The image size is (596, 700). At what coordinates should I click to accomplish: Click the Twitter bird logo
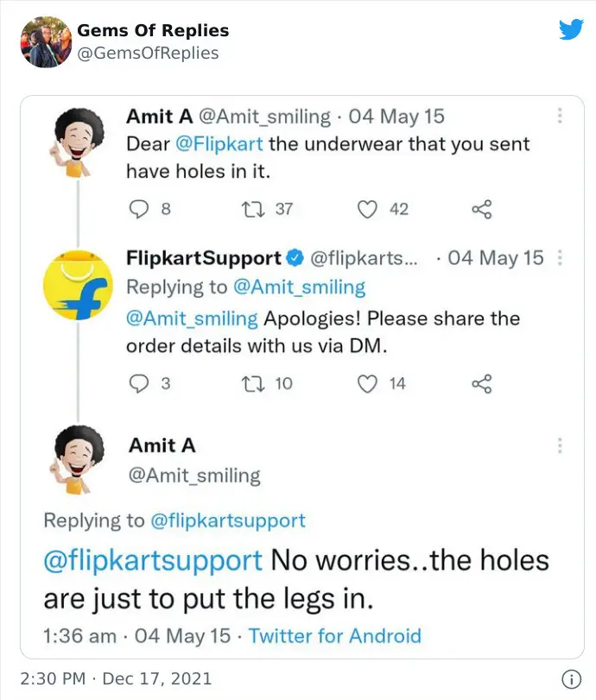coord(571,29)
